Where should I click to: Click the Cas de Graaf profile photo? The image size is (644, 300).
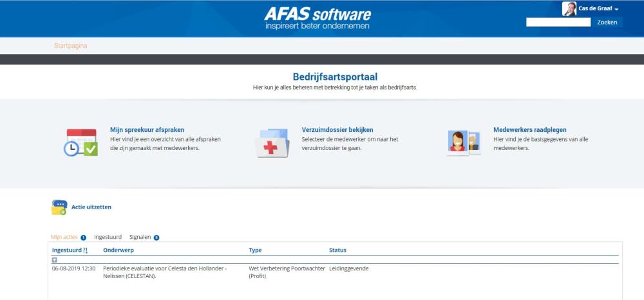(569, 8)
